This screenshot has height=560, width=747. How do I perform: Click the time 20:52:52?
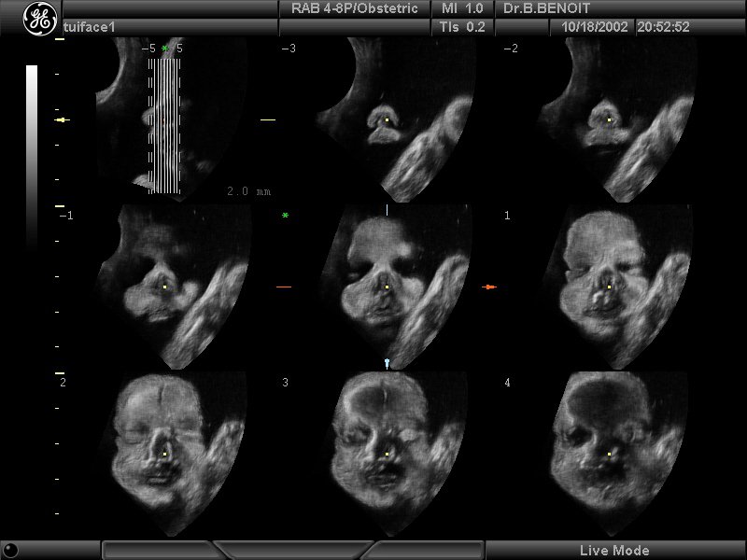[663, 27]
